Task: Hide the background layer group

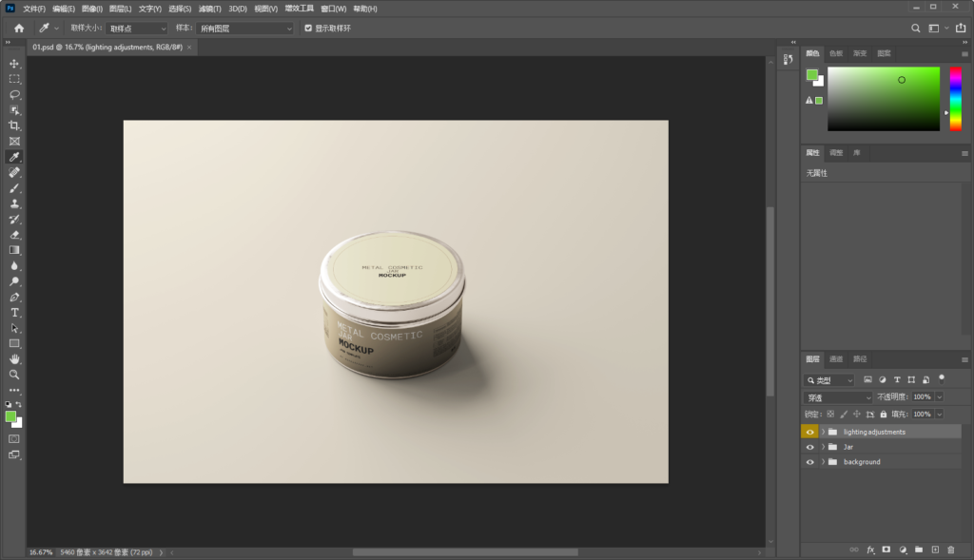Action: tap(809, 462)
